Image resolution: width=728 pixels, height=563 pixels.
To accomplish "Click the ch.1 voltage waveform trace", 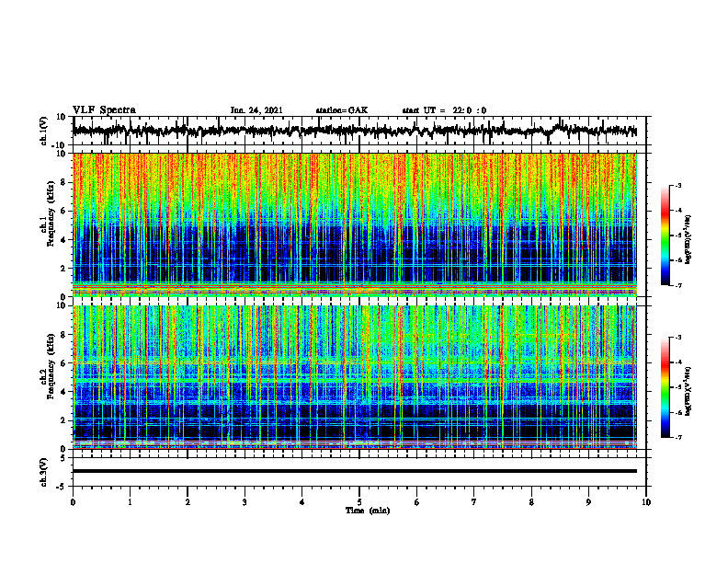I will [x=354, y=131].
